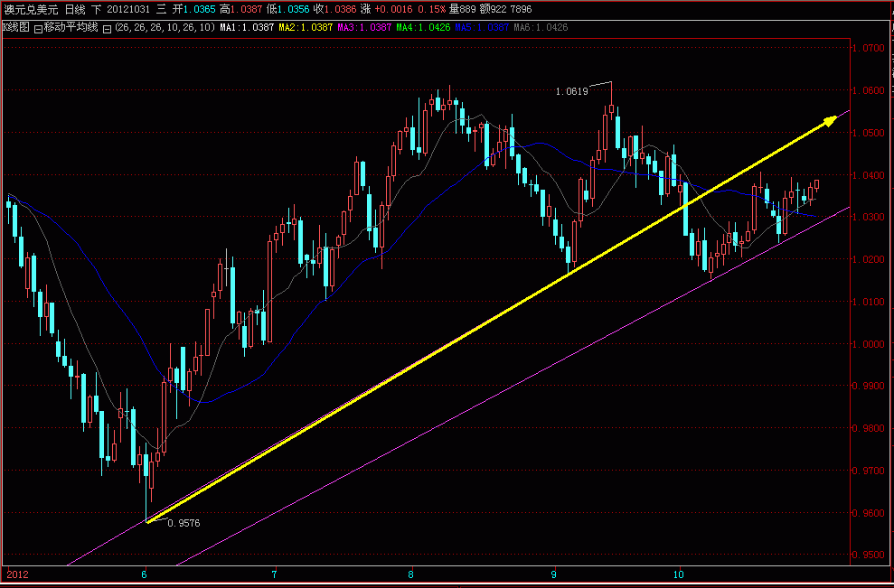Image resolution: width=894 pixels, height=588 pixels.
Task: Click month 10 on the time axis
Action: pos(678,574)
